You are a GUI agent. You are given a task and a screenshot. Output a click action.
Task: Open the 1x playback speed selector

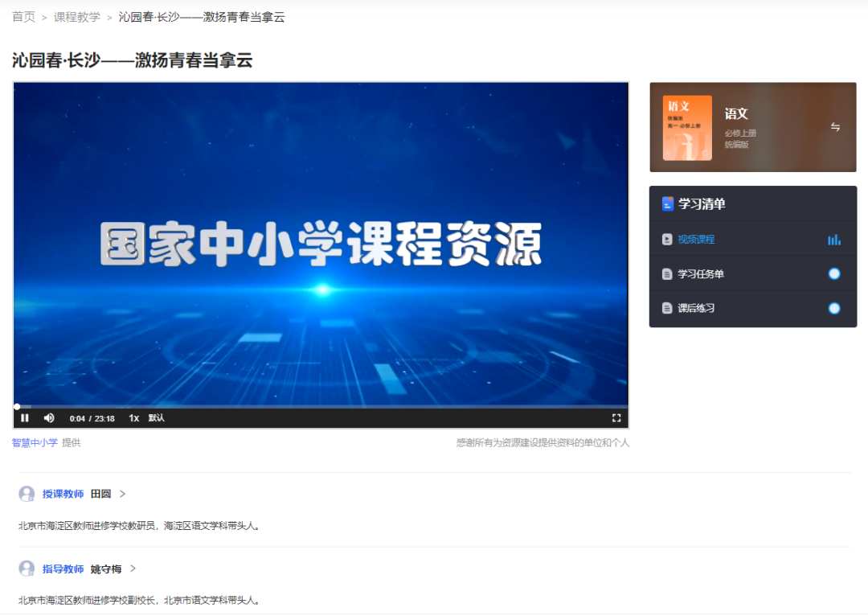(x=133, y=417)
